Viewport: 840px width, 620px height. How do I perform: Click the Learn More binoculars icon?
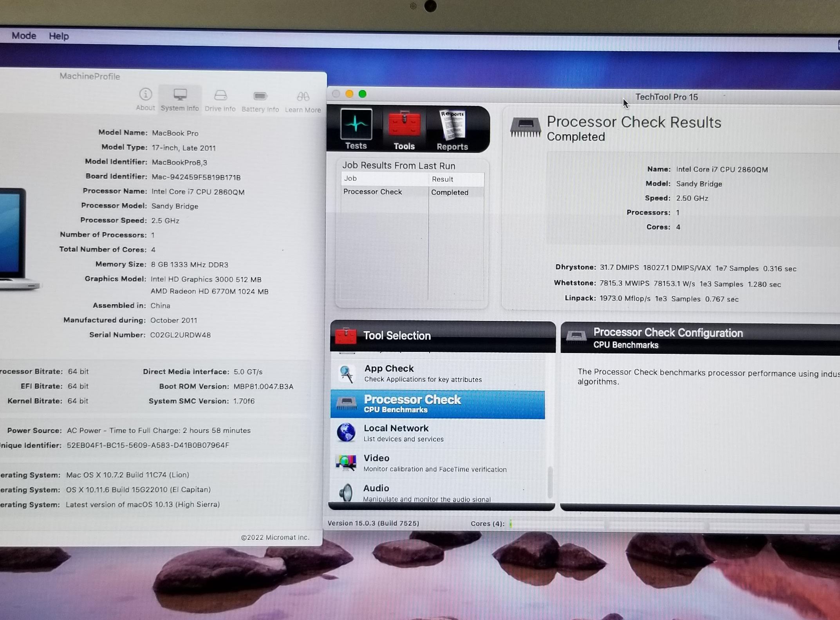tap(303, 97)
